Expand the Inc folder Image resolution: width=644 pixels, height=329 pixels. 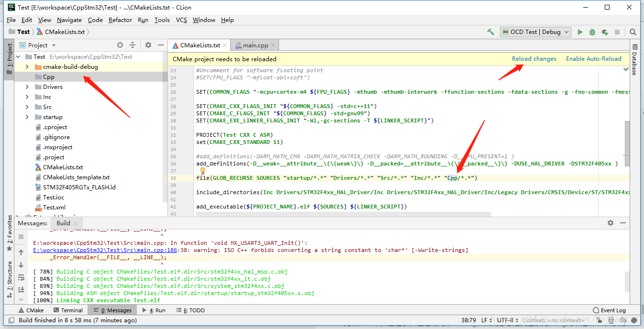[27, 97]
